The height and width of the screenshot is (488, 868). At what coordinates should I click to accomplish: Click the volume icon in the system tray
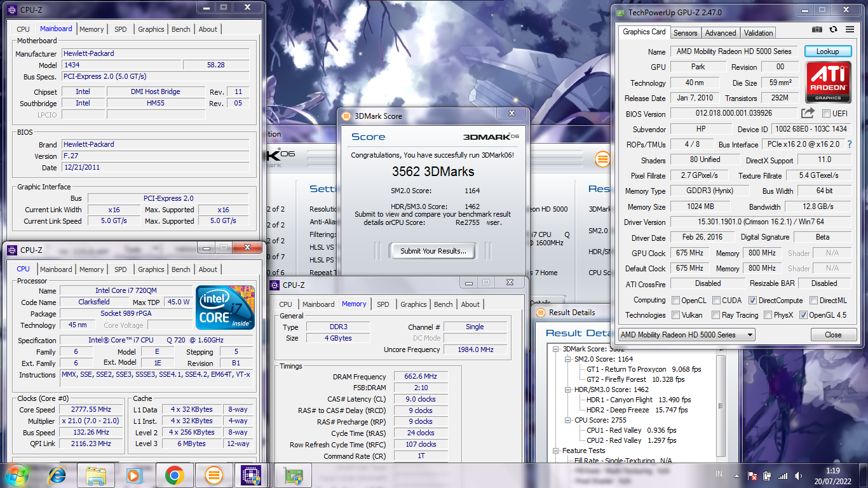(x=798, y=475)
